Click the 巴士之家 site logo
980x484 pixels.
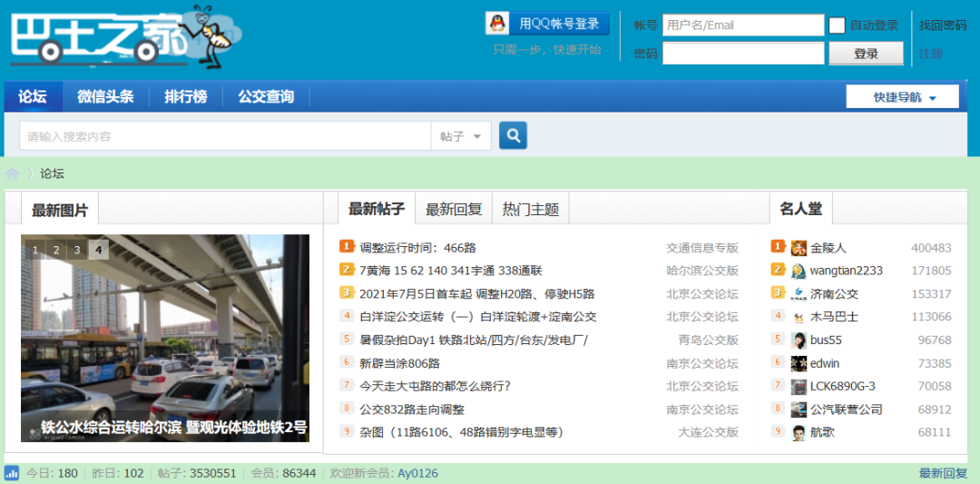[x=126, y=36]
